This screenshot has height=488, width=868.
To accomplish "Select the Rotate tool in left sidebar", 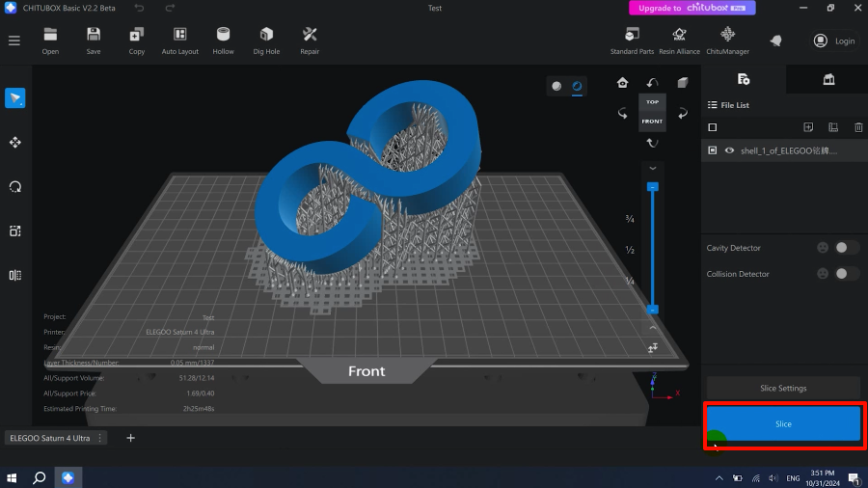I will 14,187.
